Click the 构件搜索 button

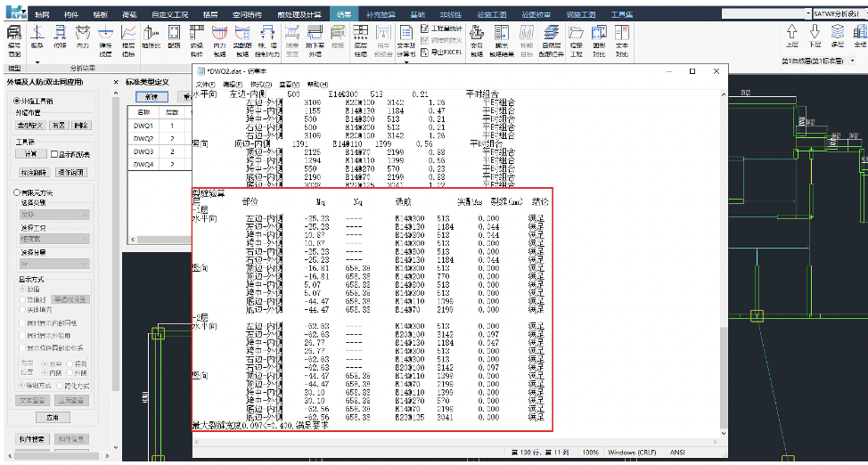32,439
